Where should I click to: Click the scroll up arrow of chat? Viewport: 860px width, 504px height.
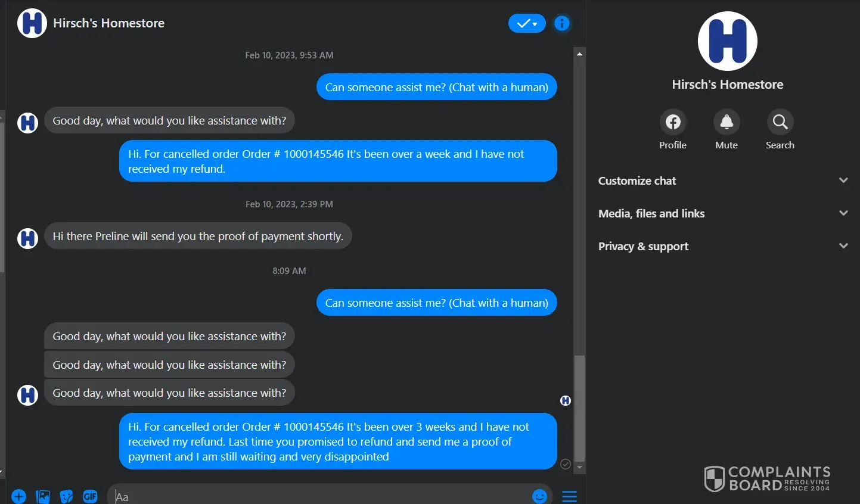click(x=579, y=54)
